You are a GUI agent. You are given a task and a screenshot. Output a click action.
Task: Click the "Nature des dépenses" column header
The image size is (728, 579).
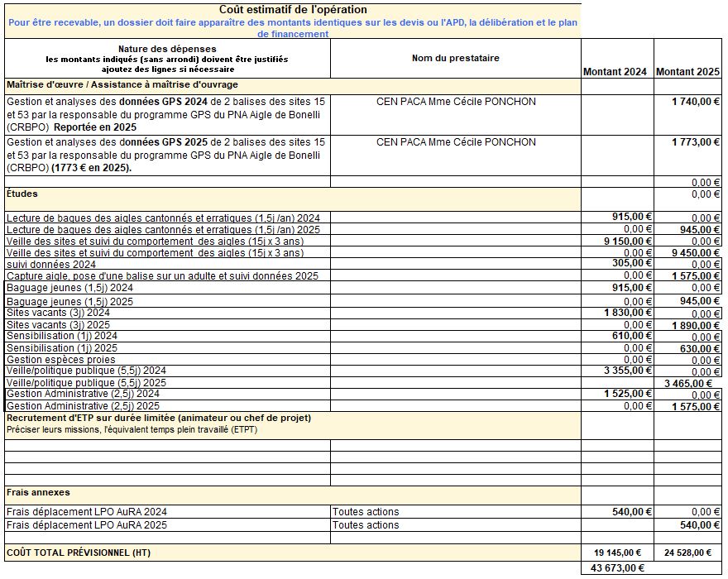tap(167, 49)
